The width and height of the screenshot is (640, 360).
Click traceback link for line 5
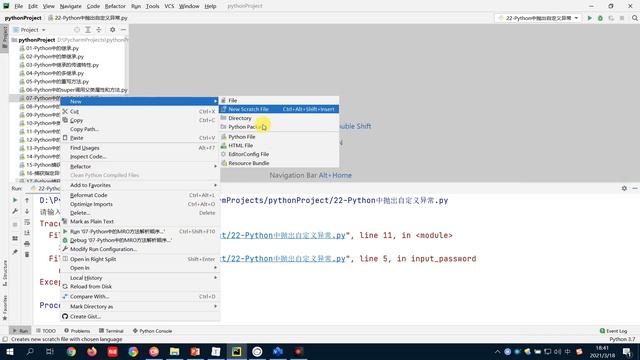tap(283, 258)
